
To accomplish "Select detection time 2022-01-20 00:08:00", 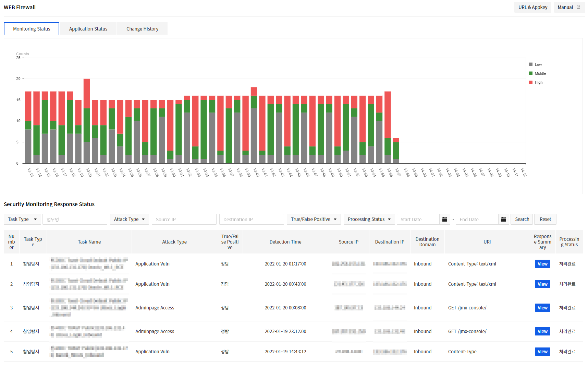I will [285, 308].
